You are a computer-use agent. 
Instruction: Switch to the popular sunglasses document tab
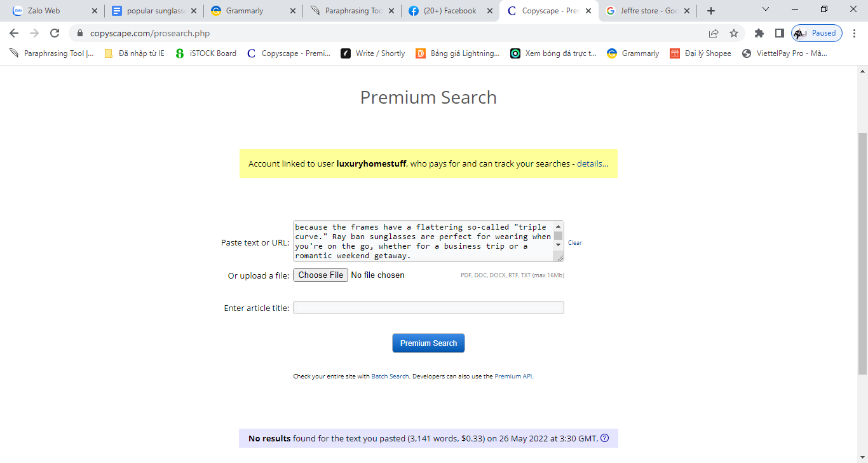pyautogui.click(x=153, y=11)
